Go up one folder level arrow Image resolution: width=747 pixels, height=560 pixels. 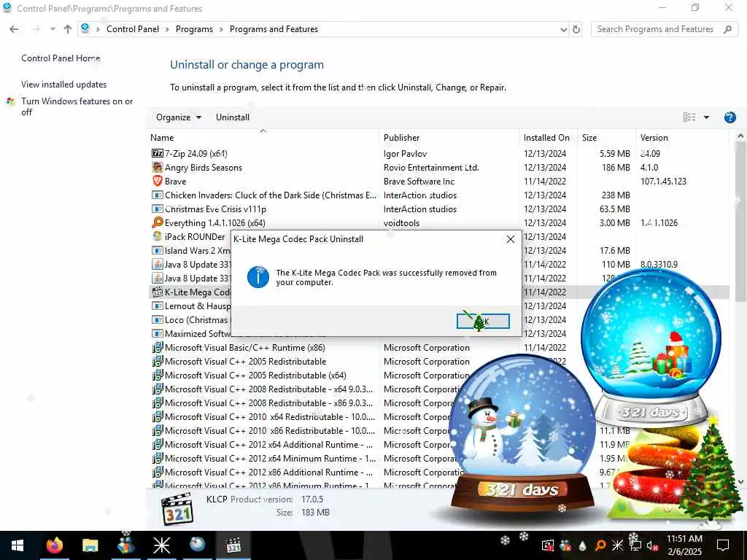coord(68,29)
